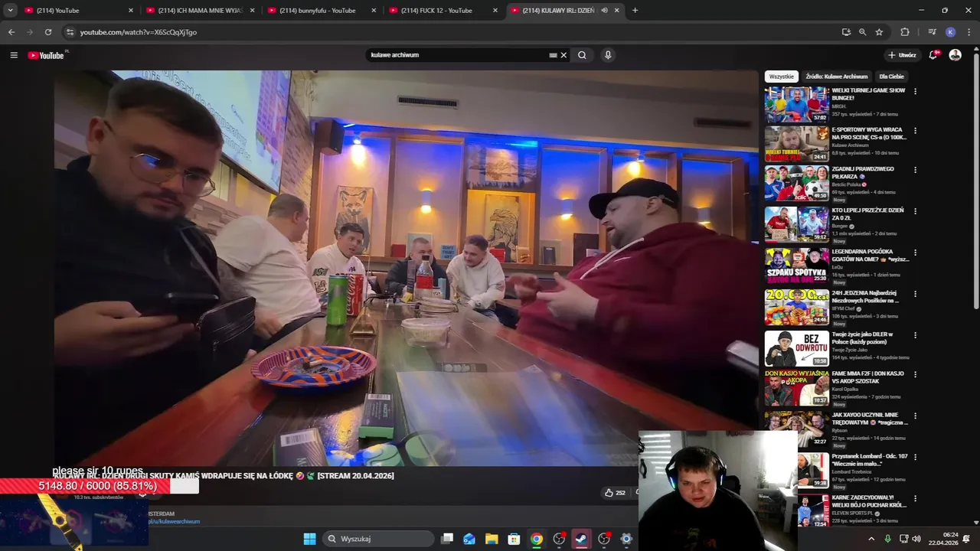Click the Windows taskbar Wyszukaj search box
The width and height of the screenshot is (980, 551).
378,539
